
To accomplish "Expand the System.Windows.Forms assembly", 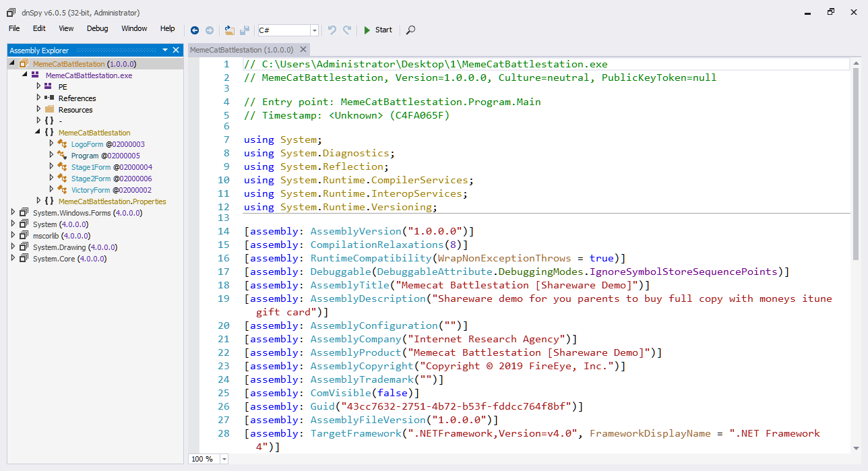I will tap(13, 212).
